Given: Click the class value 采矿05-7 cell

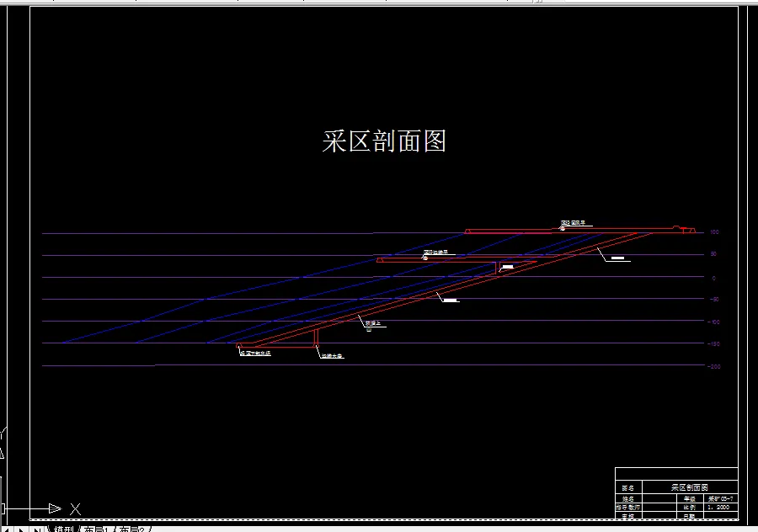Looking at the screenshot, I should pyautogui.click(x=720, y=498).
